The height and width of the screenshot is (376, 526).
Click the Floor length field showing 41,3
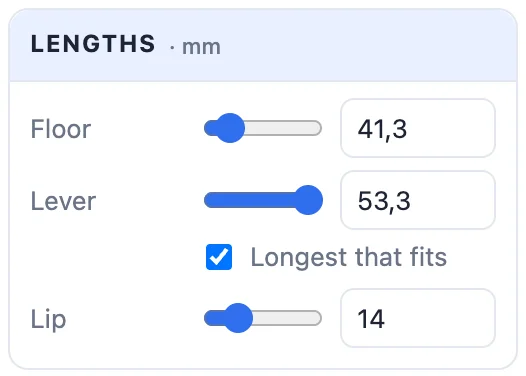click(418, 128)
